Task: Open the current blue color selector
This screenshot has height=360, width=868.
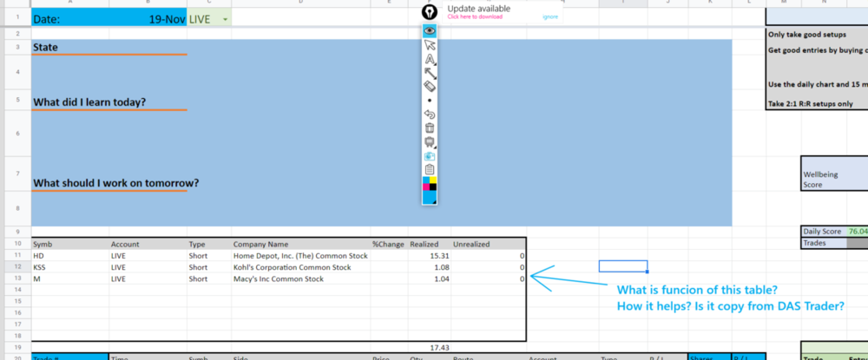Action: [x=430, y=198]
